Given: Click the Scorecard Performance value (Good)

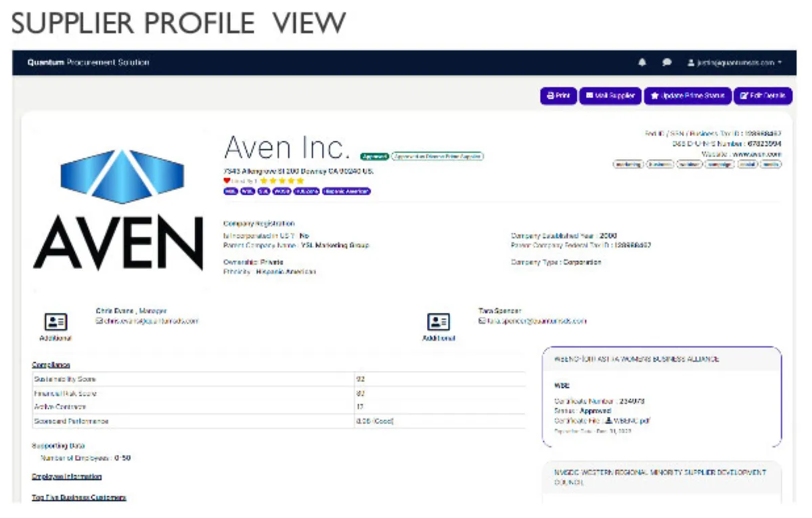Looking at the screenshot, I should coord(375,421).
